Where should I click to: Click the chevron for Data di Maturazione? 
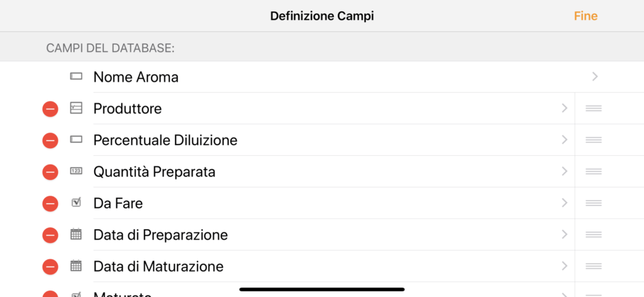(564, 266)
